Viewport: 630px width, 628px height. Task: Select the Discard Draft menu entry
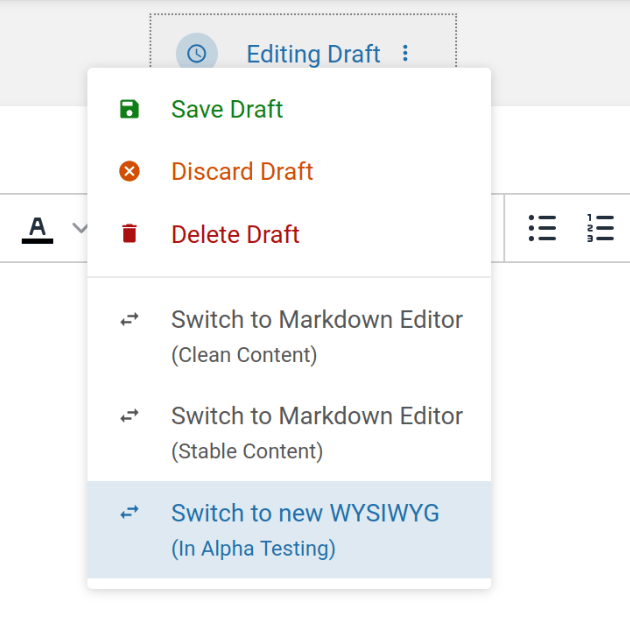coord(242,172)
